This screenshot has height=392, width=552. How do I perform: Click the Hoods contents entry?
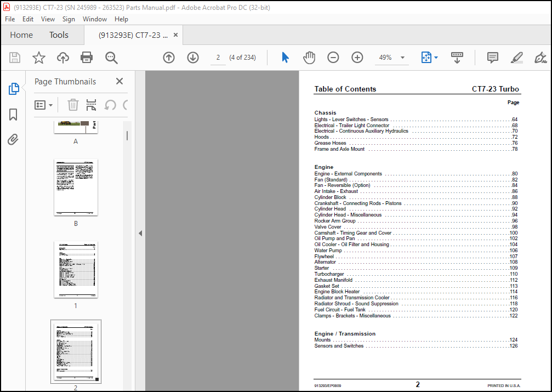[x=416, y=137]
